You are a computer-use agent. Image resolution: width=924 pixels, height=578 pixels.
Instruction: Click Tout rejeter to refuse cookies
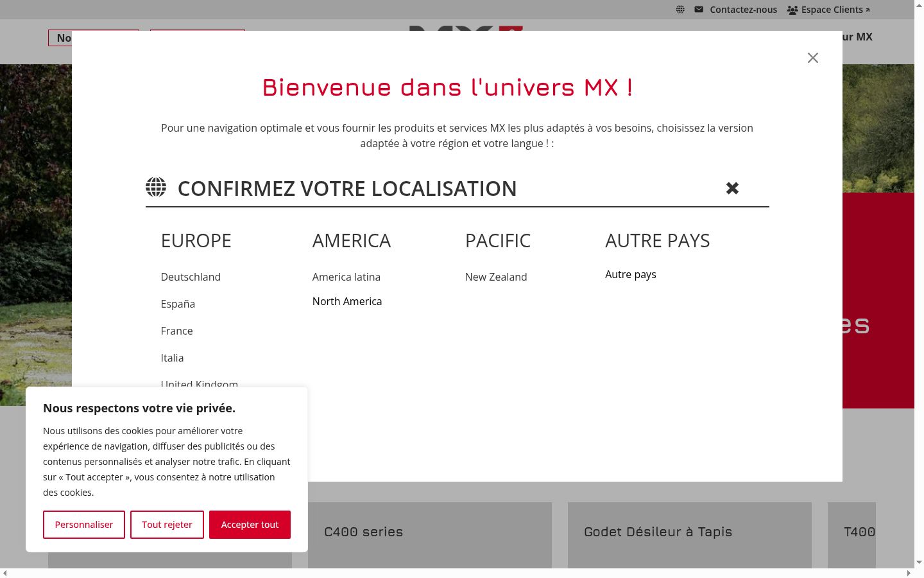point(167,525)
